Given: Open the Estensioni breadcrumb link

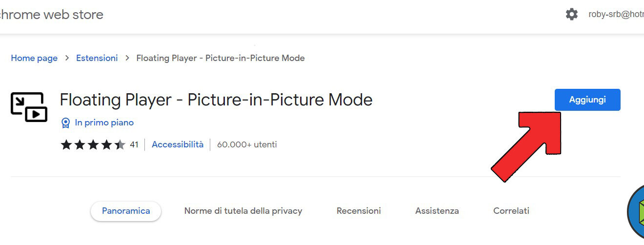Looking at the screenshot, I should click(x=97, y=58).
